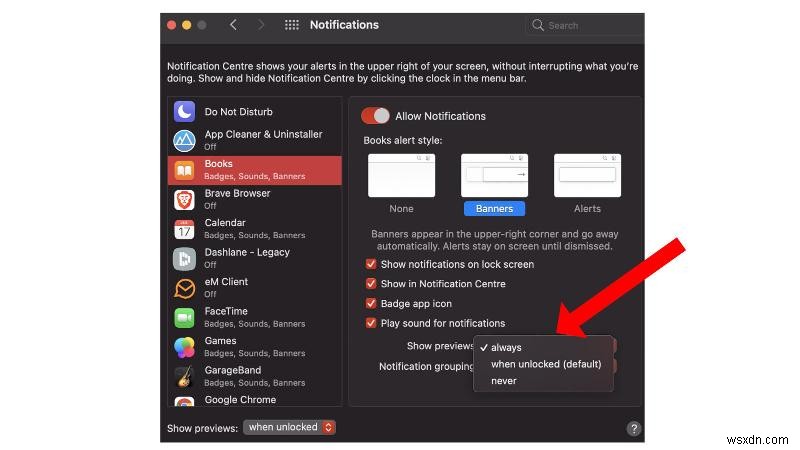
Task: Select eM Client in the app list
Action: point(255,288)
